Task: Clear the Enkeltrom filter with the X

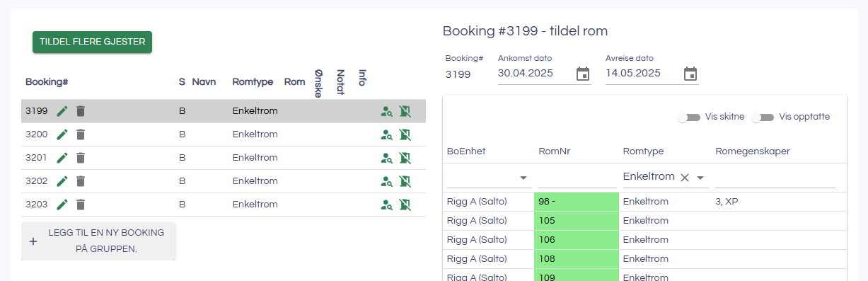Action: click(684, 178)
